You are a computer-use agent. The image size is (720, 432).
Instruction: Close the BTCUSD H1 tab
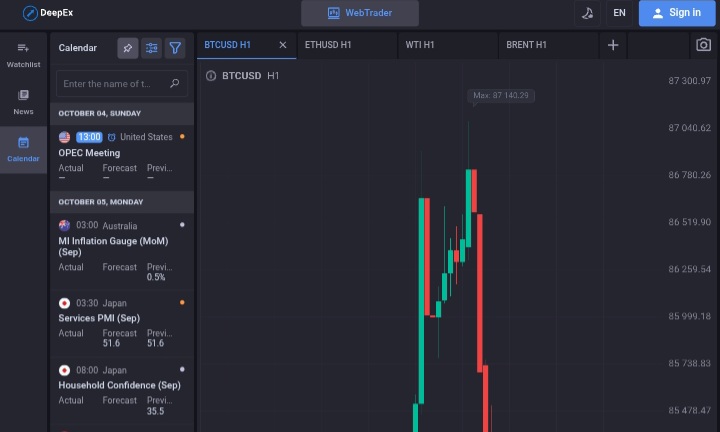[x=283, y=45]
